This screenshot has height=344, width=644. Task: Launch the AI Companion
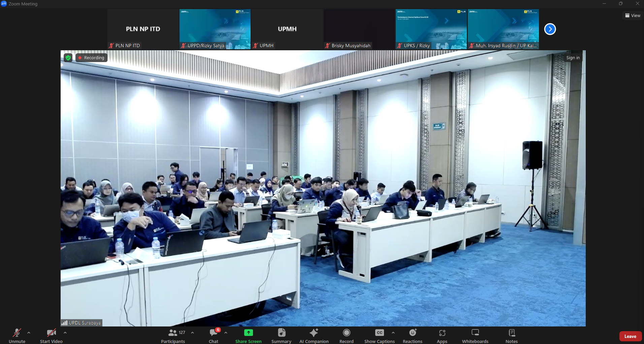(x=314, y=336)
